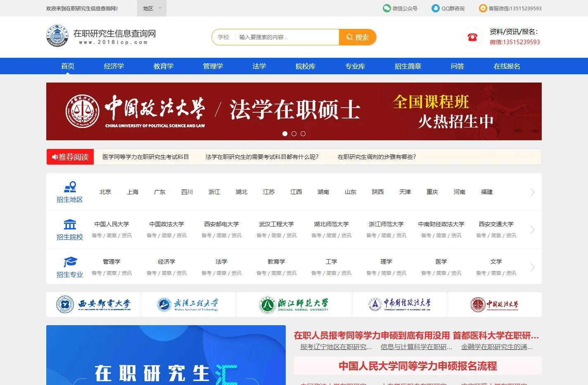
Task: Click the 武汉工程大学 logo
Action: point(188,305)
